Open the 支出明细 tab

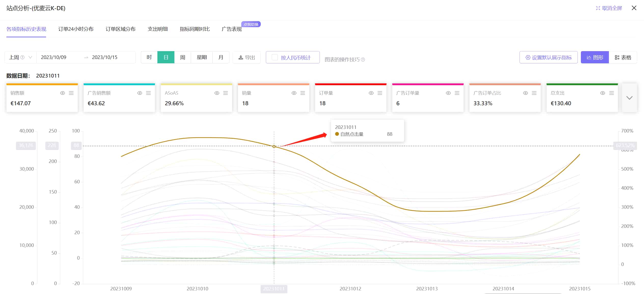click(158, 29)
